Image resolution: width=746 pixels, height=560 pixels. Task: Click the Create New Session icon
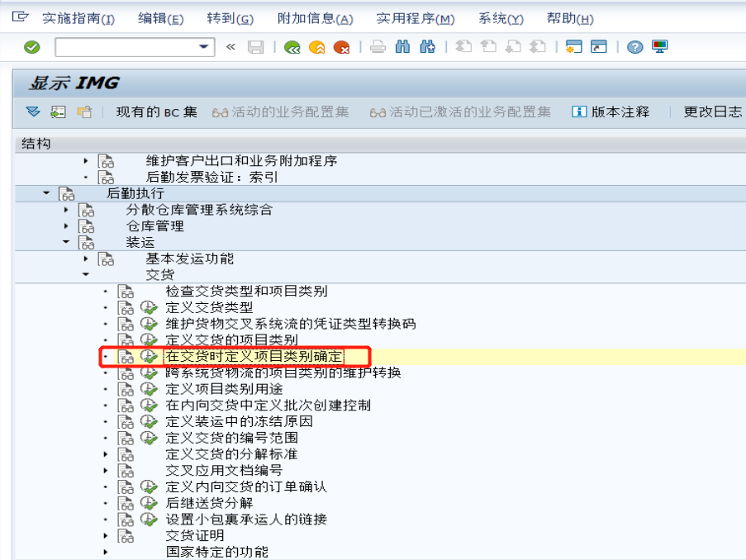click(574, 46)
